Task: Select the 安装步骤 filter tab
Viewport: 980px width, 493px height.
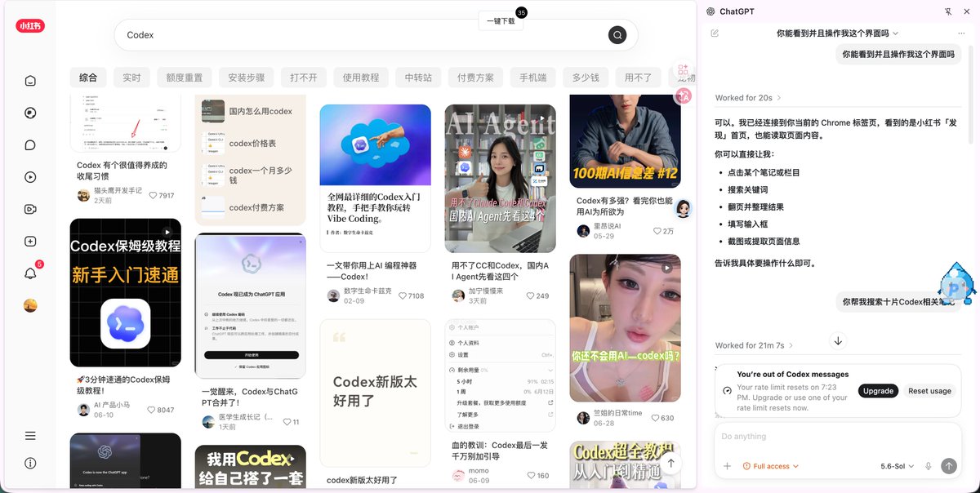Action: pyautogui.click(x=246, y=78)
